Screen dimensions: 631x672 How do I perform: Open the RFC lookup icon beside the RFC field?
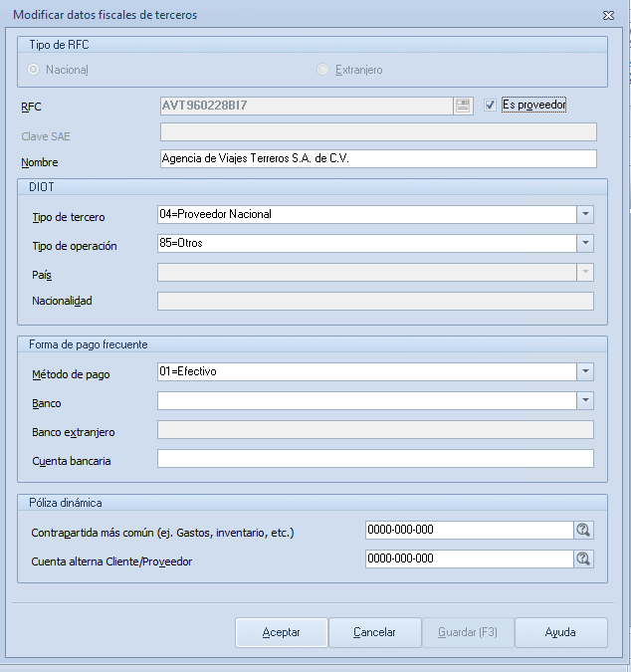(463, 106)
